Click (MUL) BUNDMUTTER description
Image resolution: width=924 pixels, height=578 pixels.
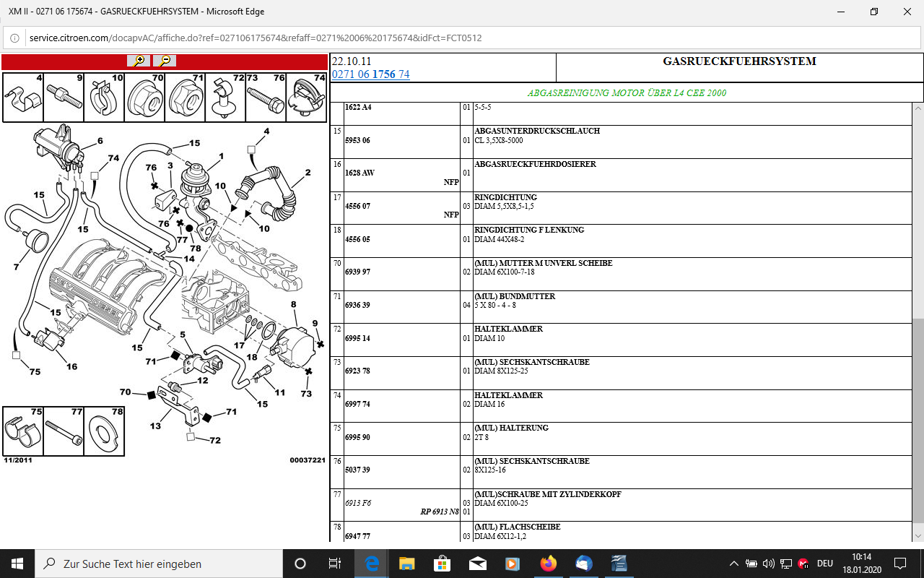tap(515, 296)
